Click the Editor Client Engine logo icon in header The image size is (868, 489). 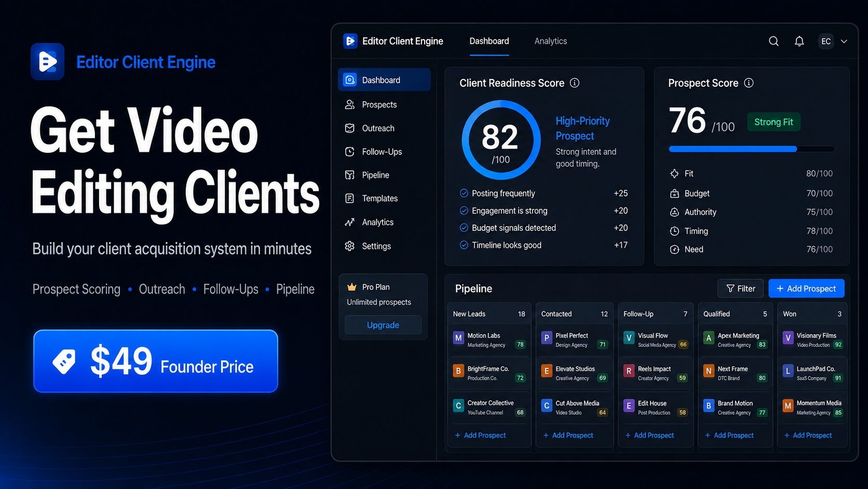click(350, 41)
